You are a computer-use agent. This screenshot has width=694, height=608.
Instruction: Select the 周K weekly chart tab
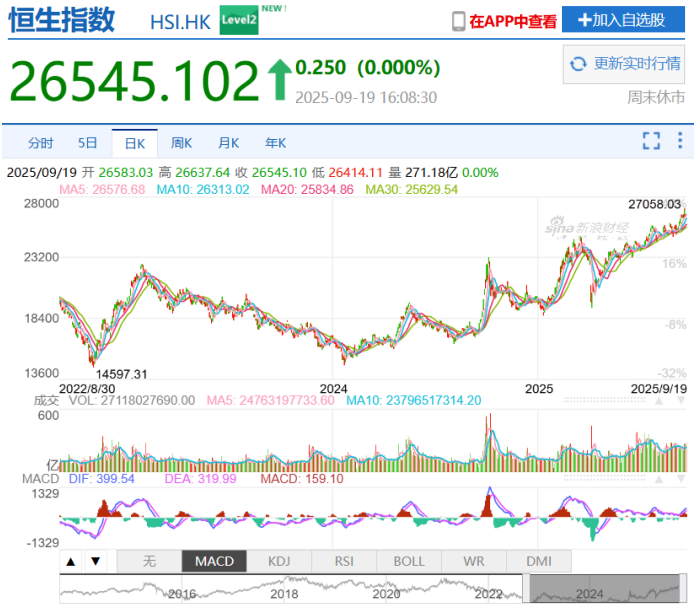click(x=181, y=142)
